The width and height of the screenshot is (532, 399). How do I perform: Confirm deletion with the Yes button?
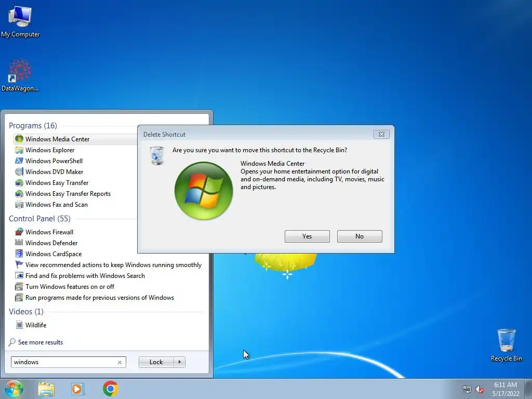tap(307, 236)
